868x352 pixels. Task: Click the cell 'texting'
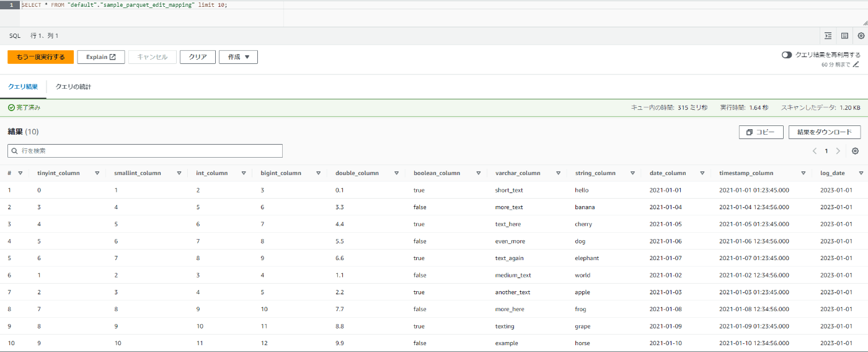point(505,327)
